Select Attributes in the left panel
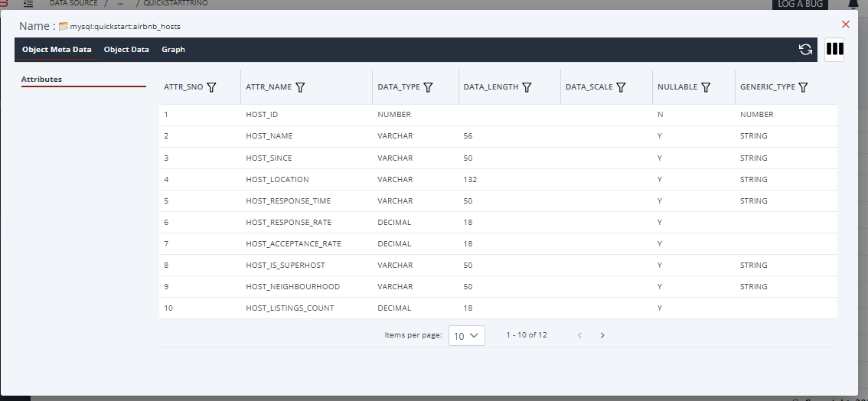 pos(41,80)
